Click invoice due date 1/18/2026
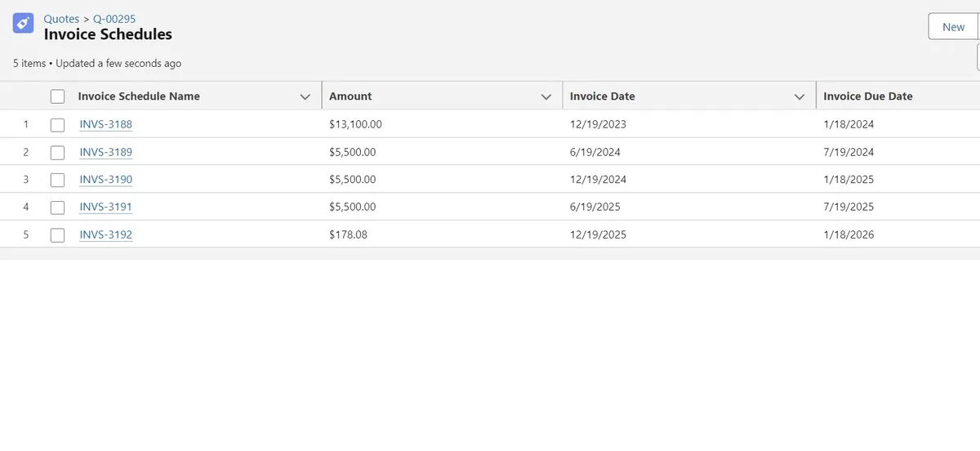This screenshot has width=980, height=451. point(849,234)
